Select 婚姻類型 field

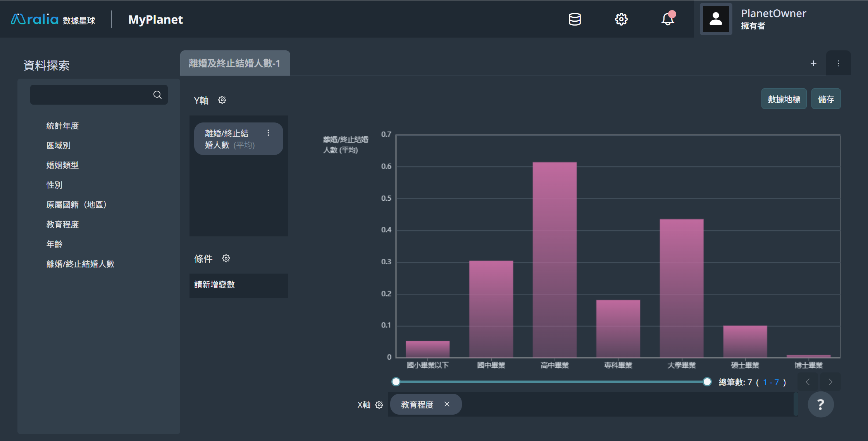pyautogui.click(x=62, y=165)
